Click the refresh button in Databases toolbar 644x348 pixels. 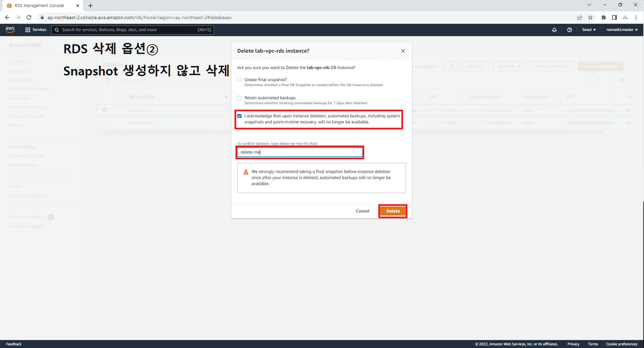[452, 66]
